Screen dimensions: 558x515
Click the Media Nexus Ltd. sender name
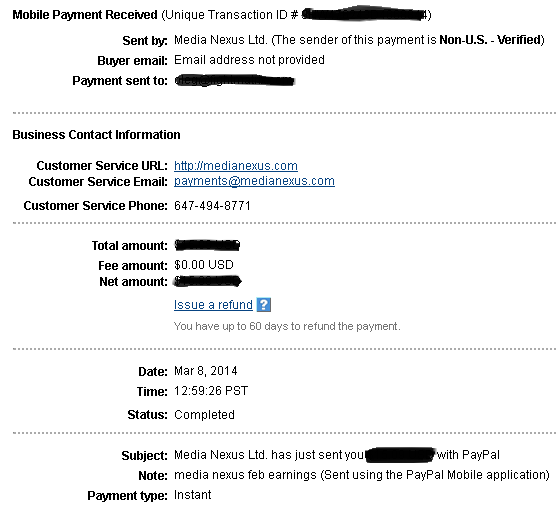[x=220, y=40]
